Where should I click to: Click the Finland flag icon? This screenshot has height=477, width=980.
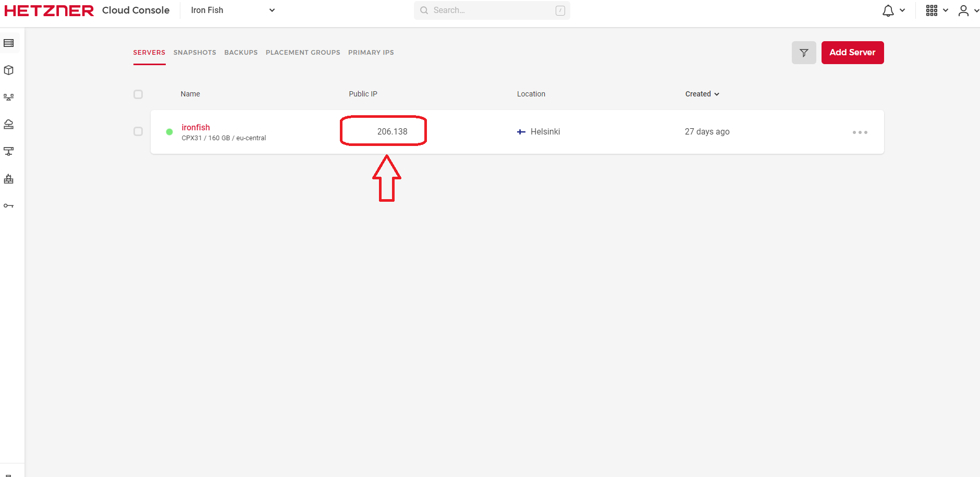[521, 132]
